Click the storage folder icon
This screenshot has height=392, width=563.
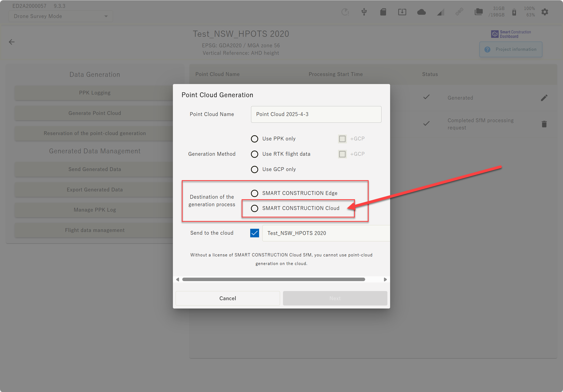tap(479, 12)
